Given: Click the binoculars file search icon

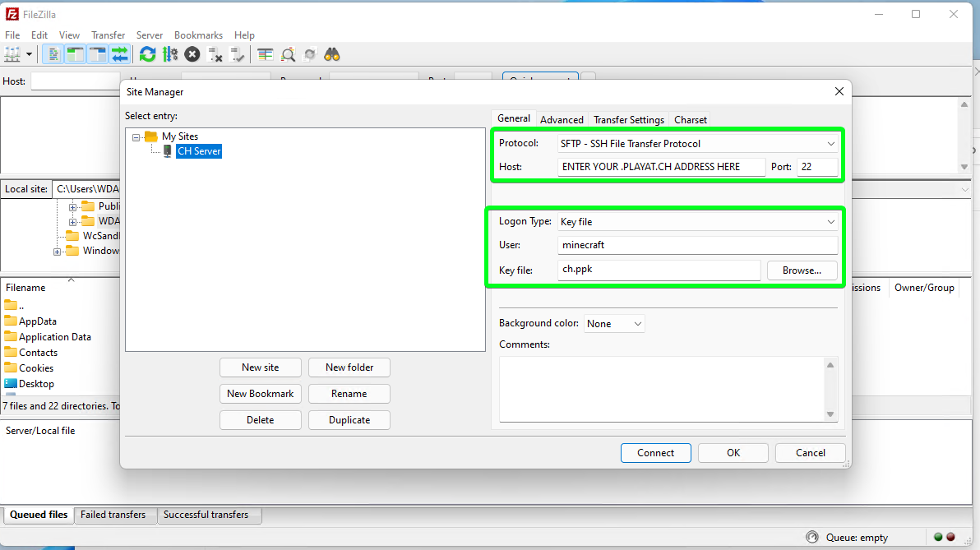Looking at the screenshot, I should pyautogui.click(x=332, y=55).
